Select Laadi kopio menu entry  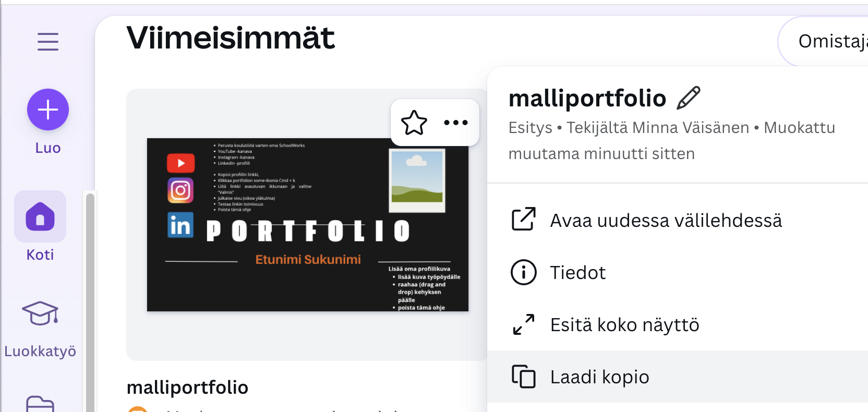coord(599,377)
